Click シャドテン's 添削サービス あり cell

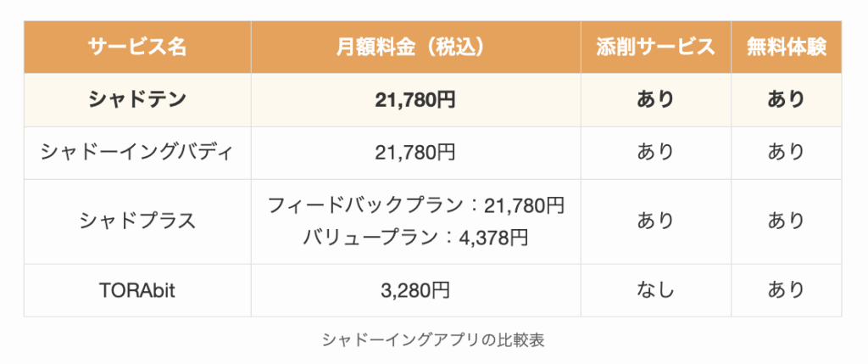655,100
